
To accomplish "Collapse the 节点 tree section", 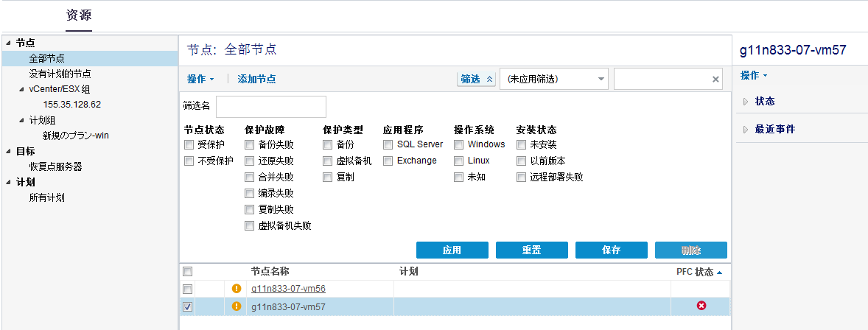I will [x=7, y=43].
